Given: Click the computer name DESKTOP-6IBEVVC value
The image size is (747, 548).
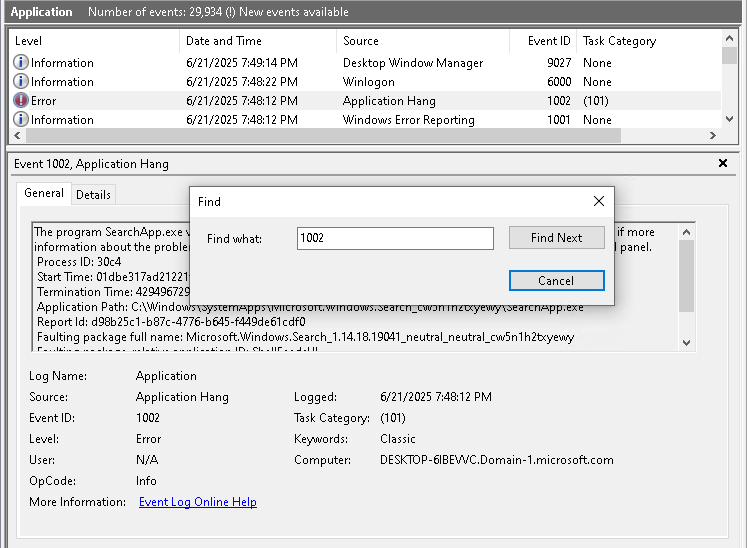Looking at the screenshot, I should [x=496, y=460].
